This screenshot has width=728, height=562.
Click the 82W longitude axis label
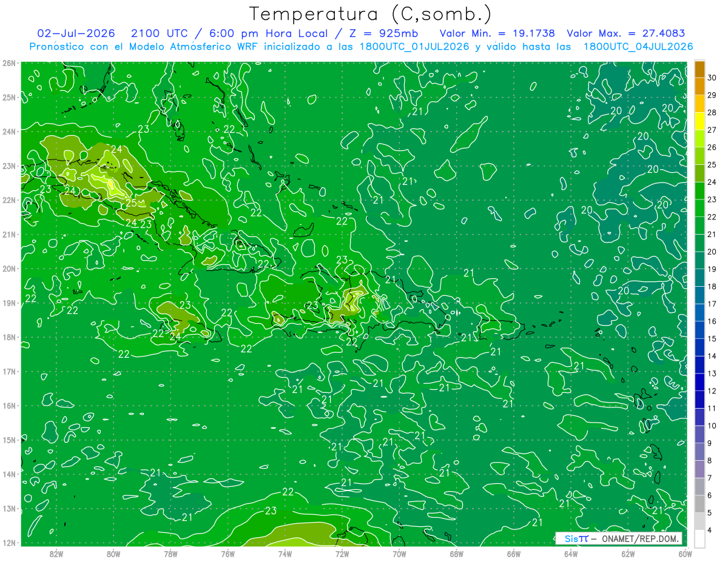point(56,553)
